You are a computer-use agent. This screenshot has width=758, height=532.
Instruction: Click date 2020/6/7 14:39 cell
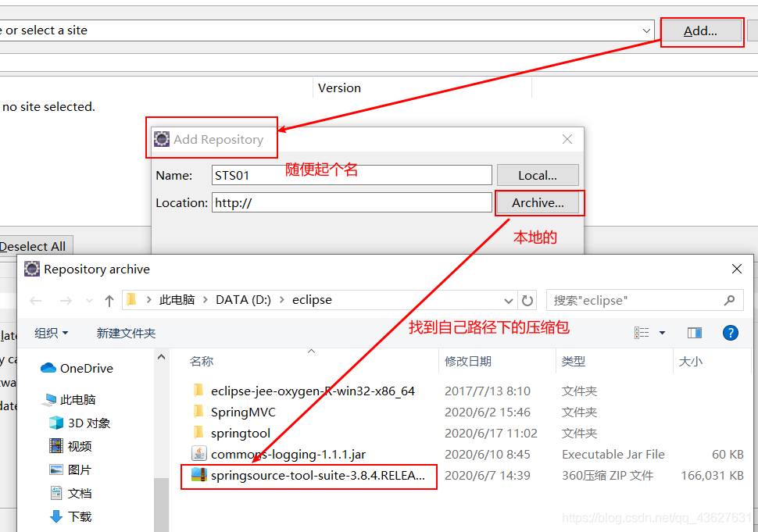pyautogui.click(x=488, y=476)
